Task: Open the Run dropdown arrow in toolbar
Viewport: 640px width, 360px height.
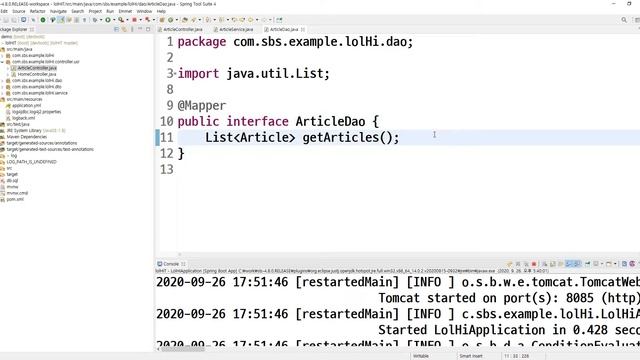Action: tap(113, 20)
